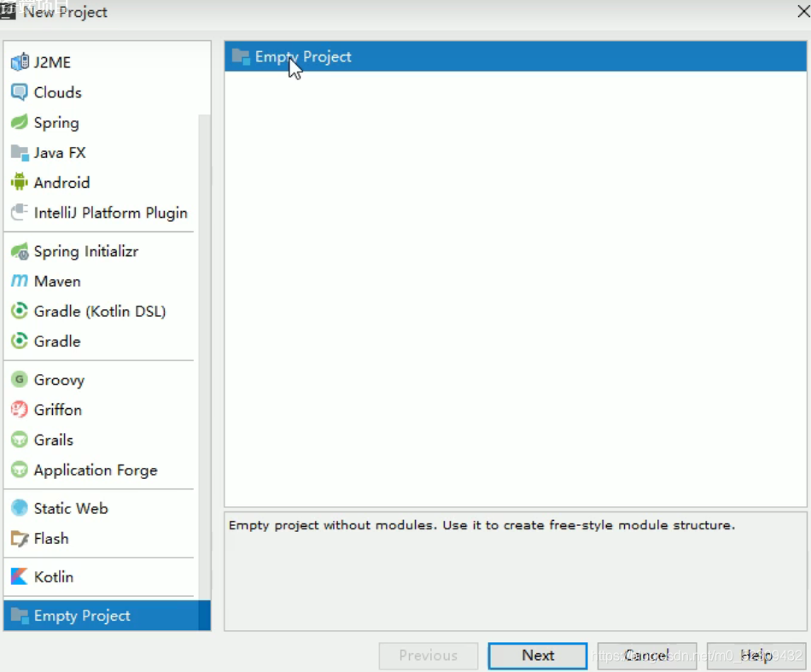Pick the Android project type
Viewport: 811px width, 672px height.
101,183
